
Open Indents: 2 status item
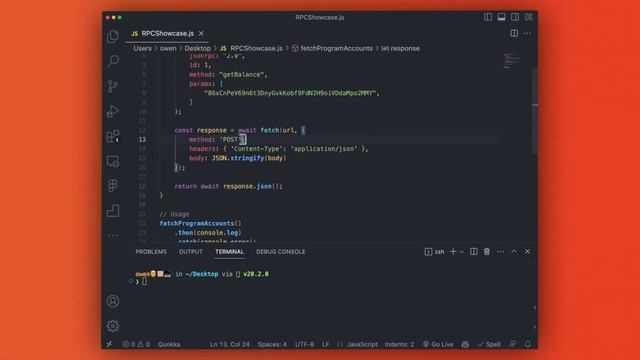coord(399,344)
